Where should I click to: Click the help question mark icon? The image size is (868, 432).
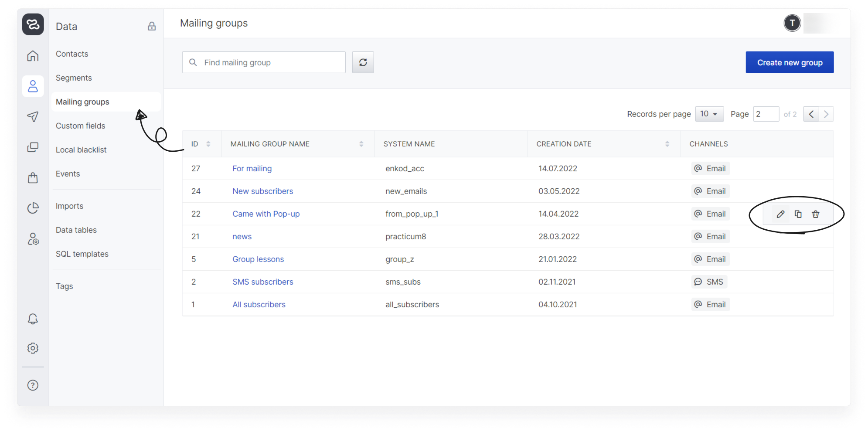click(33, 385)
